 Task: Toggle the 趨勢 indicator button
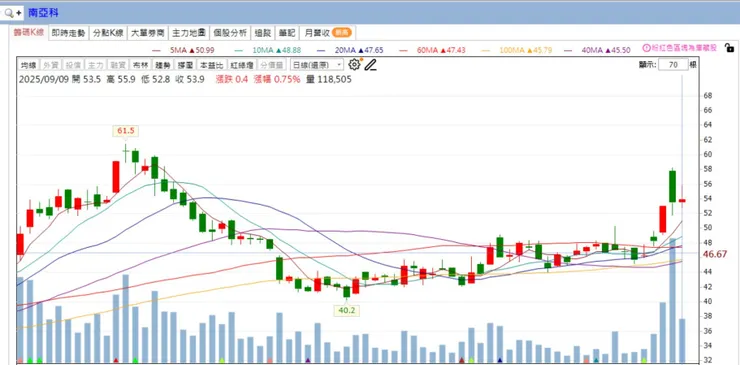click(163, 65)
